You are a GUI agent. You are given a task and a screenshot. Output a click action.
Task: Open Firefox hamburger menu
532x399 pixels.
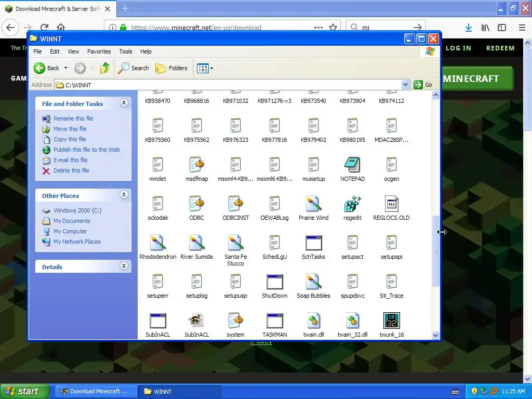(x=522, y=28)
